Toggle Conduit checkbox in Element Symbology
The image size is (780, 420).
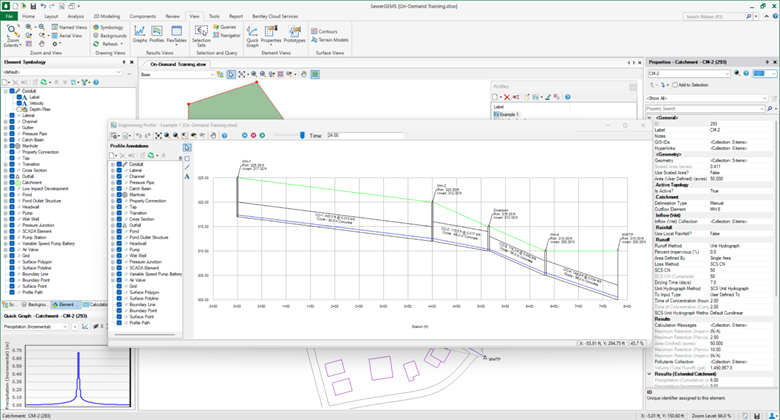point(12,91)
